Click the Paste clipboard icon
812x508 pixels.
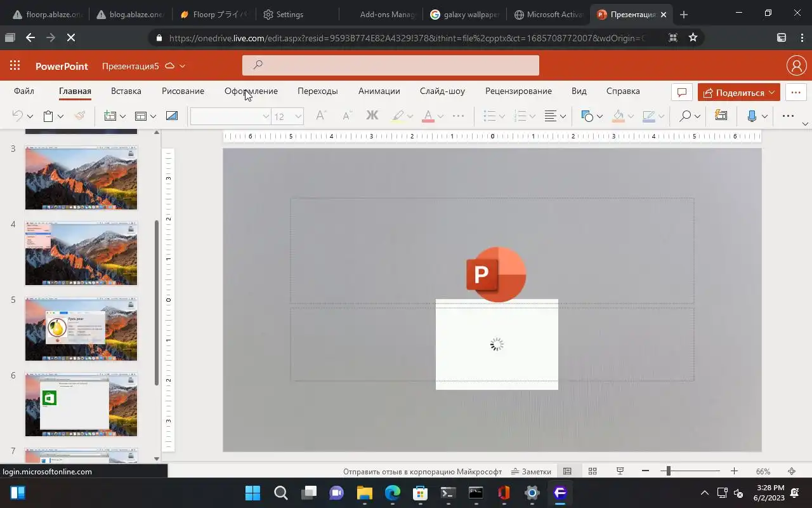[48, 116]
